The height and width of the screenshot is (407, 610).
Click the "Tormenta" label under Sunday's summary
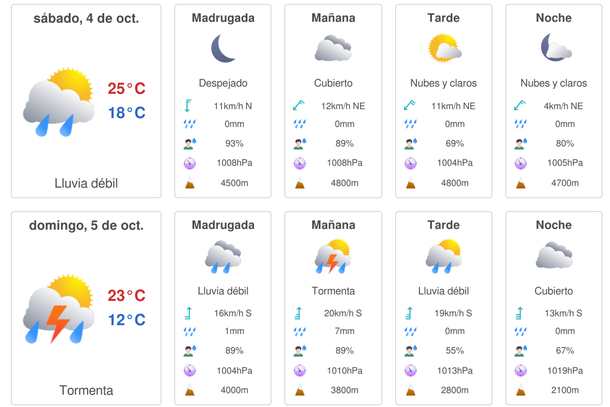pyautogui.click(x=86, y=390)
